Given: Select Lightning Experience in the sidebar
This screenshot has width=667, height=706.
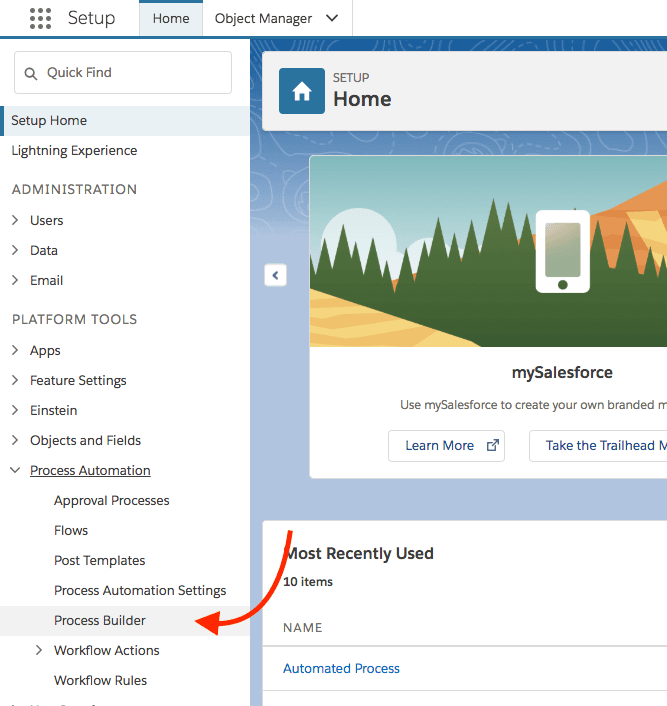Looking at the screenshot, I should pos(74,150).
